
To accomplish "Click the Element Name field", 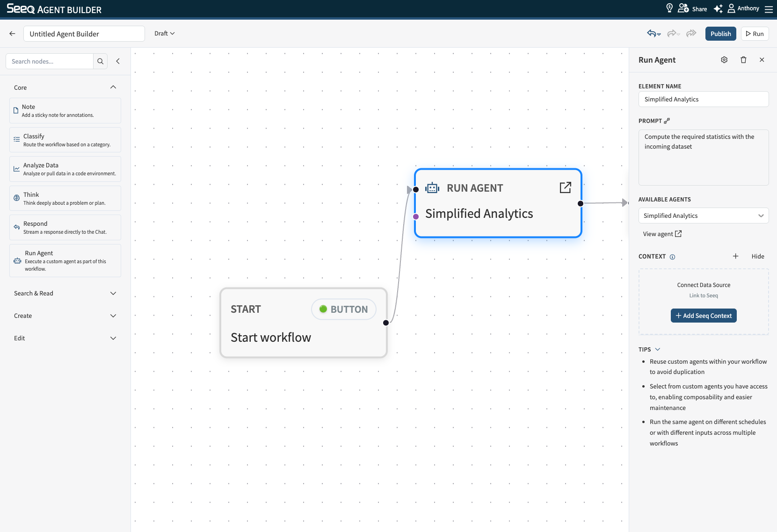I will click(x=704, y=99).
